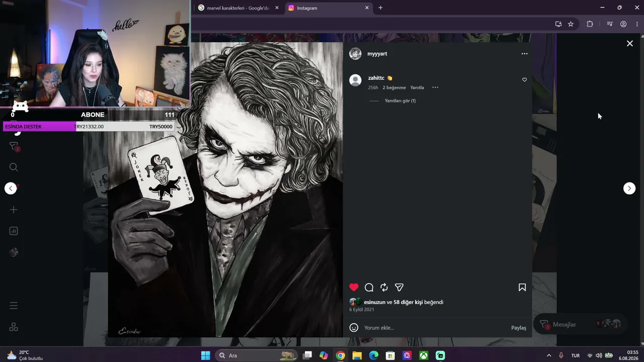Open the post's more options menu beside myyyart

524,54
